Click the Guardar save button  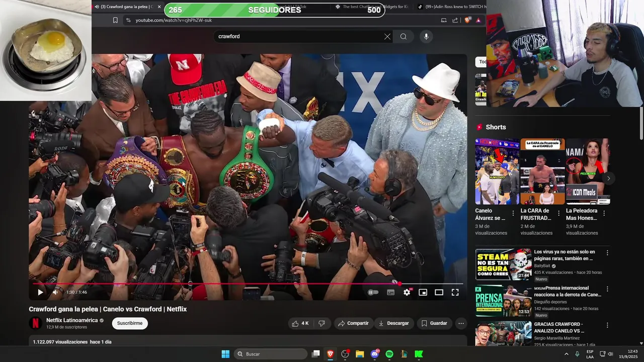click(434, 323)
